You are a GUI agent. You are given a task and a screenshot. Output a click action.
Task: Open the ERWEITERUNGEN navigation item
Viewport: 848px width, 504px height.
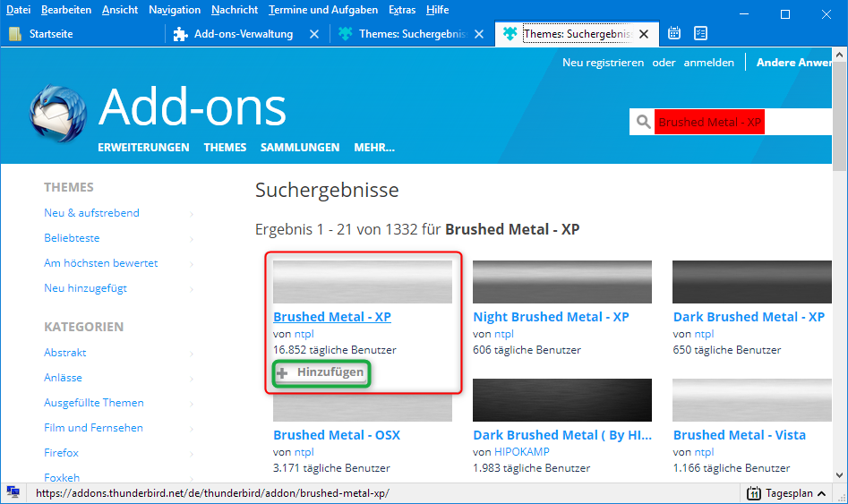coord(143,148)
